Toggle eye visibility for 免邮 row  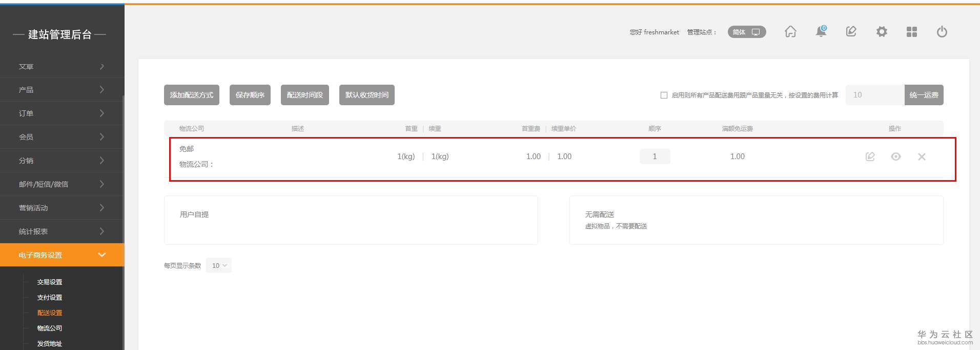pyautogui.click(x=896, y=157)
